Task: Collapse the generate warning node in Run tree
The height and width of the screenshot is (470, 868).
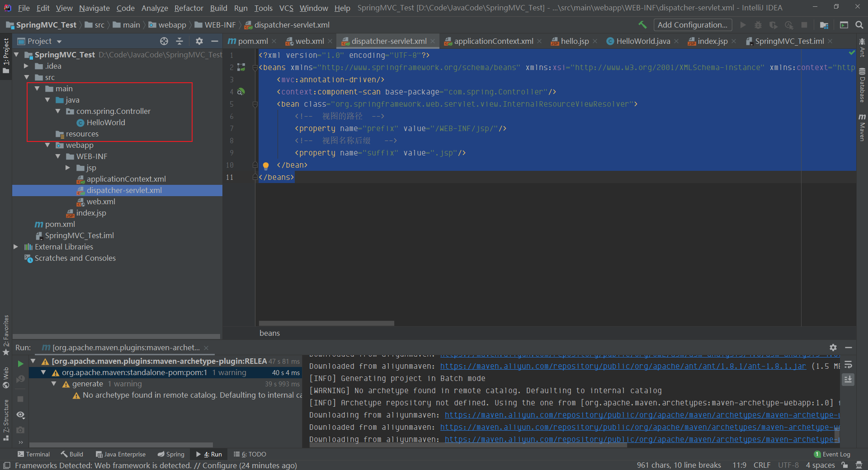Action: (x=54, y=384)
